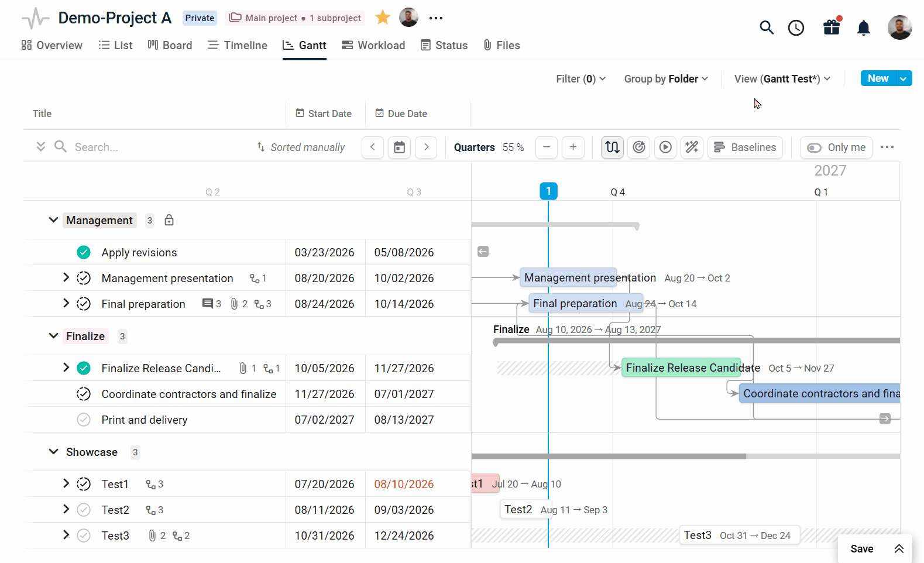Click the Baselines button
This screenshot has height=563, width=924.
pyautogui.click(x=745, y=147)
